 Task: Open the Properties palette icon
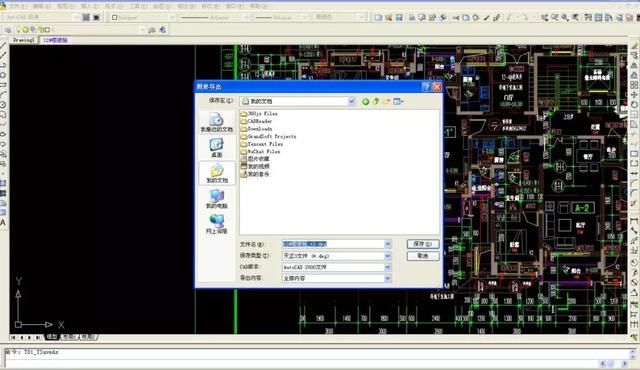coord(588,18)
